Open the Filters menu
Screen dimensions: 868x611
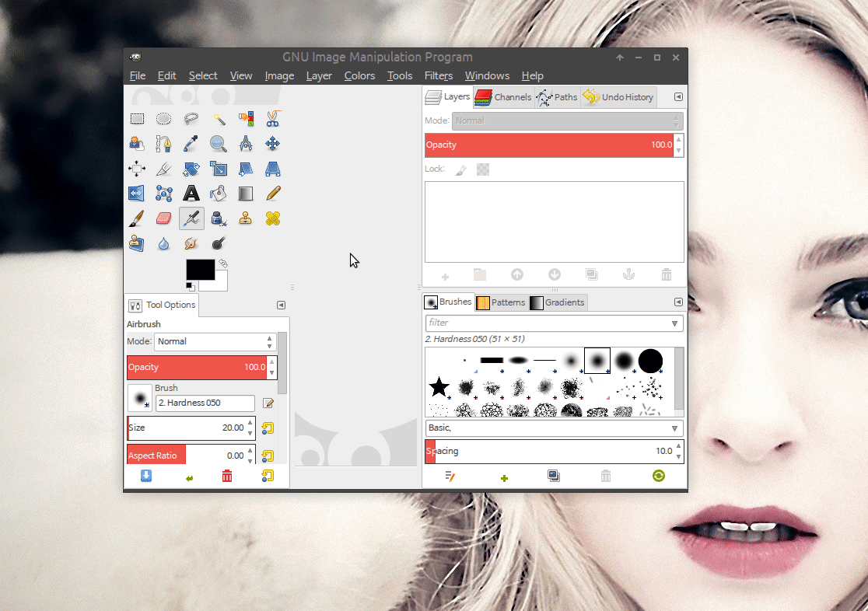[x=439, y=76]
